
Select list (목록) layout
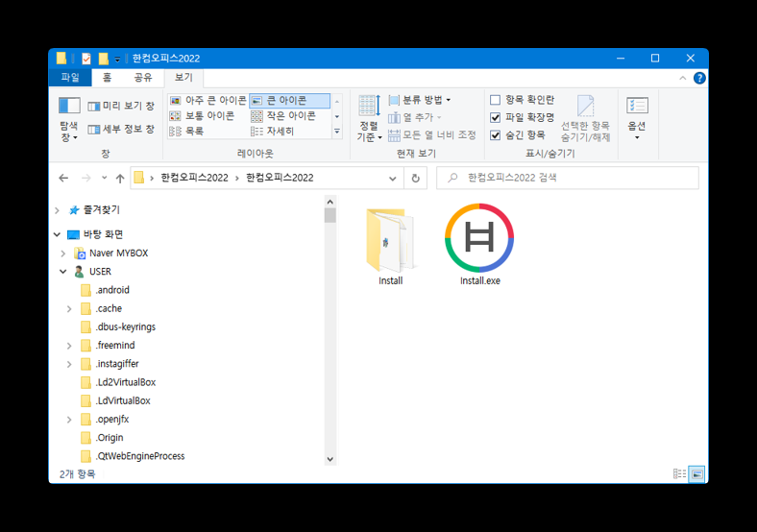tap(186, 131)
